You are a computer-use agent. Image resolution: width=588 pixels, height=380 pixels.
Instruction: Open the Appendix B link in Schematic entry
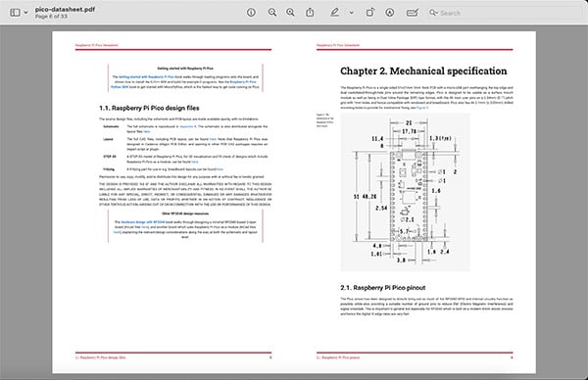[188, 126]
